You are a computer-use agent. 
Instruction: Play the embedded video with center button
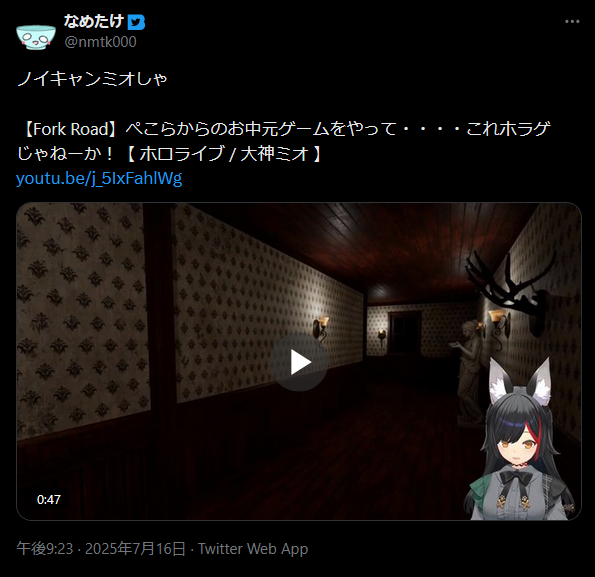(299, 362)
